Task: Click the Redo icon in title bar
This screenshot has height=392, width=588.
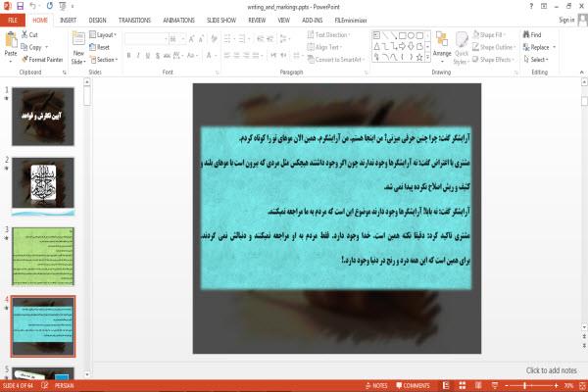Action: click(x=50, y=6)
